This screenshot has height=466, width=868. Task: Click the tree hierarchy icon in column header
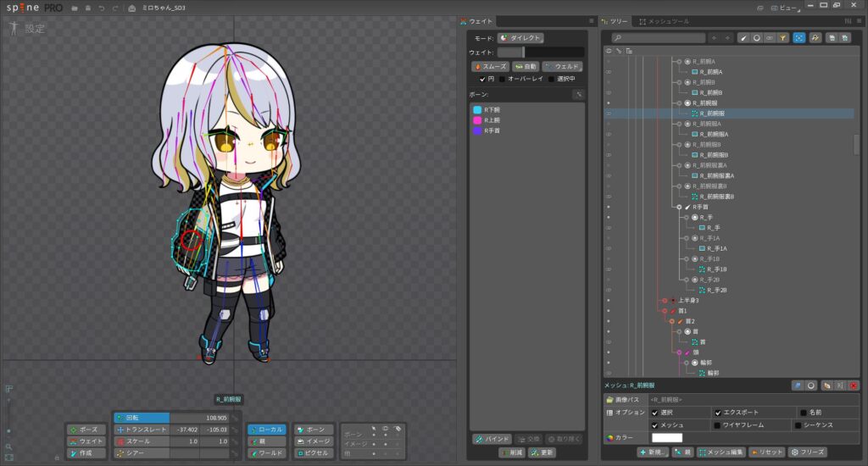click(x=630, y=51)
